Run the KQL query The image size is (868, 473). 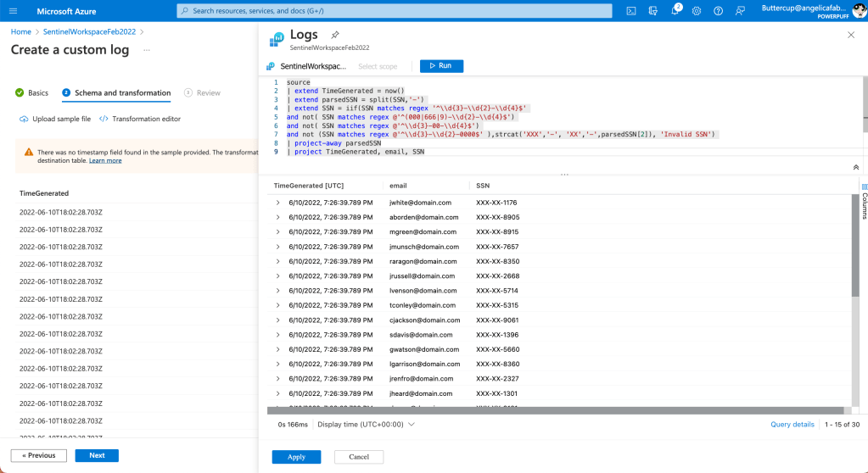[x=441, y=66]
